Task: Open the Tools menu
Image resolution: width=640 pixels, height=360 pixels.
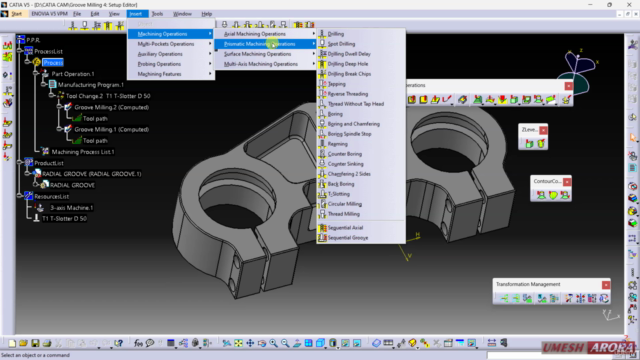Action: coord(157,14)
